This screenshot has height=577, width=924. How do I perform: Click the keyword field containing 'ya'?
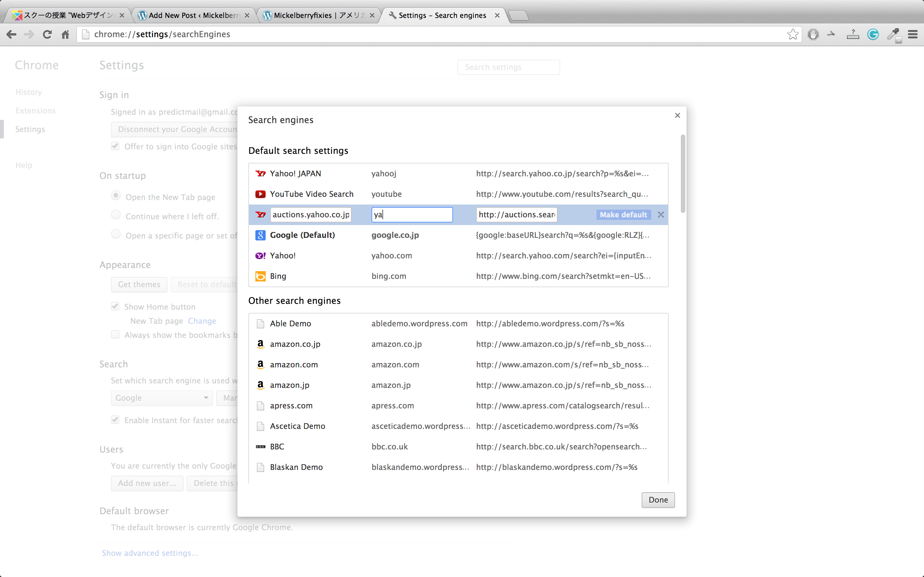click(x=412, y=215)
